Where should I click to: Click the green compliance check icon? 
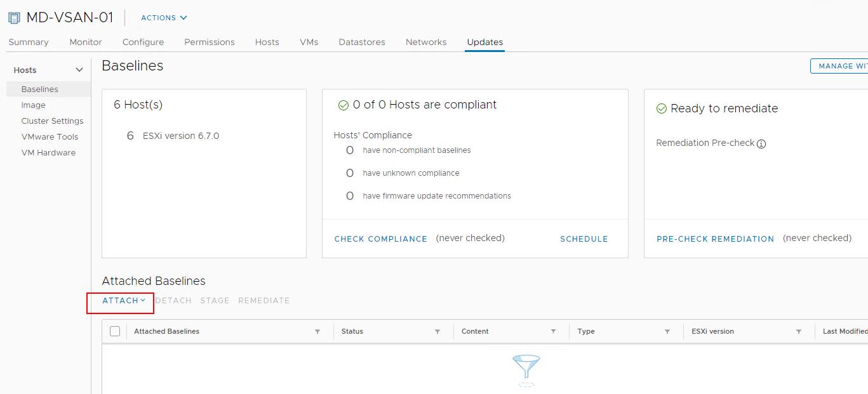344,105
